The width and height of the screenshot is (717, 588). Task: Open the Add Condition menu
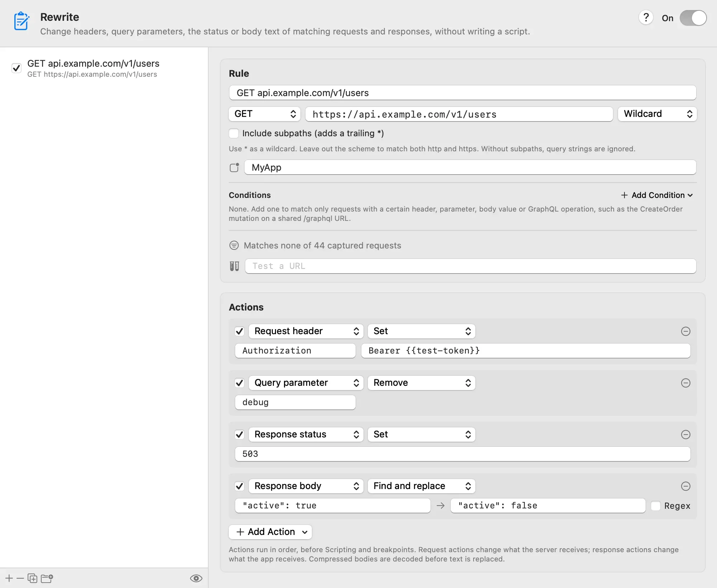click(x=657, y=195)
